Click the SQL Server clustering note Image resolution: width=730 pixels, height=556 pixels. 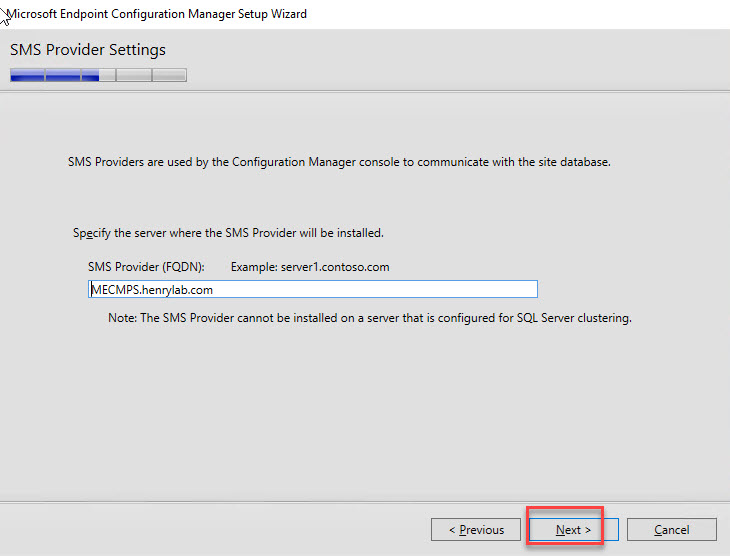pyautogui.click(x=370, y=318)
